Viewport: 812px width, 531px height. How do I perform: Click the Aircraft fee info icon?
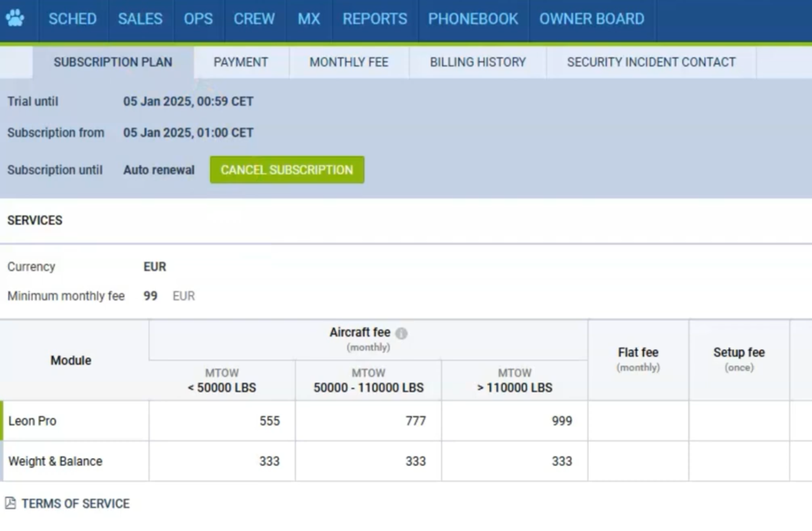pyautogui.click(x=401, y=333)
